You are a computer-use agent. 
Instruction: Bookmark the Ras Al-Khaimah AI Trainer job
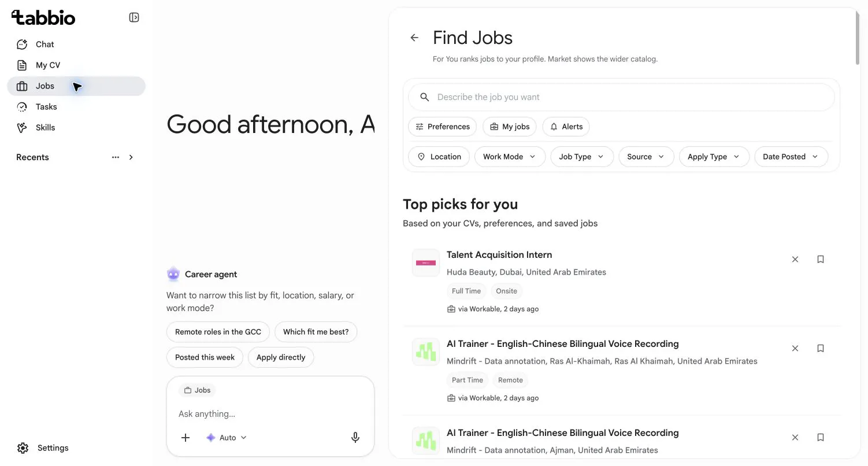click(820, 348)
